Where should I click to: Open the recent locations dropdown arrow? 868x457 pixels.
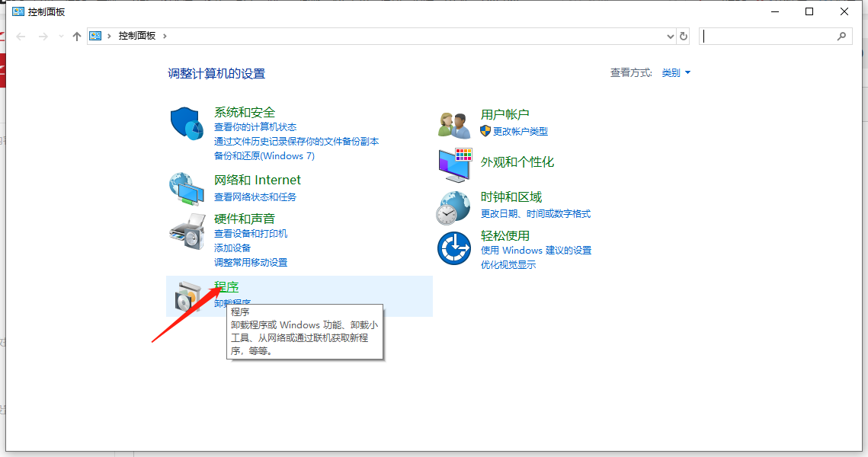[61, 37]
